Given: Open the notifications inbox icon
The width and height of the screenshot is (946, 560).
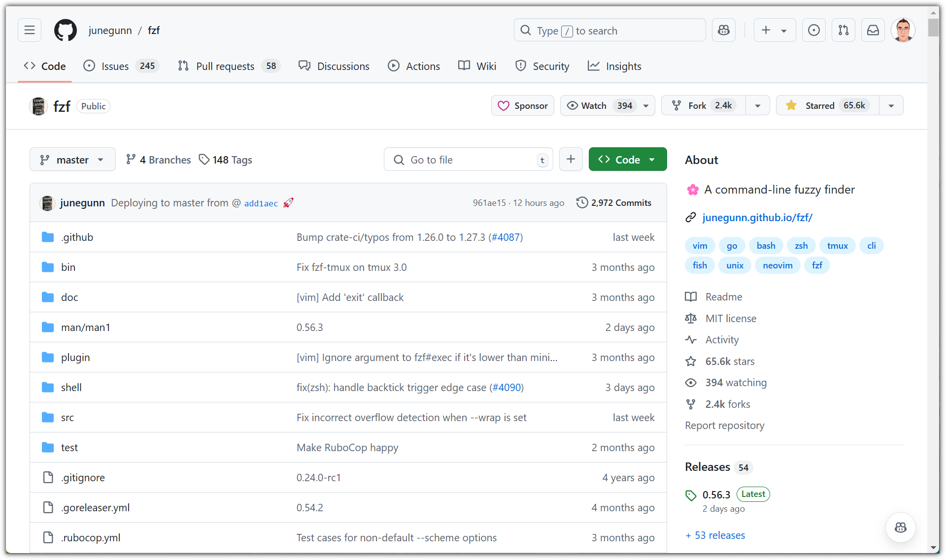Looking at the screenshot, I should point(873,31).
